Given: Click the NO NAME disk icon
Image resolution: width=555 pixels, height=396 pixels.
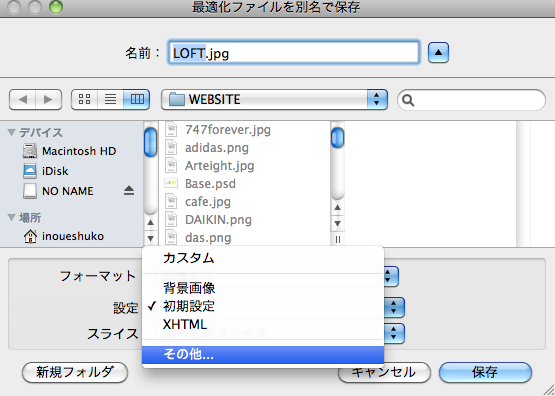Looking at the screenshot, I should pos(30,191).
